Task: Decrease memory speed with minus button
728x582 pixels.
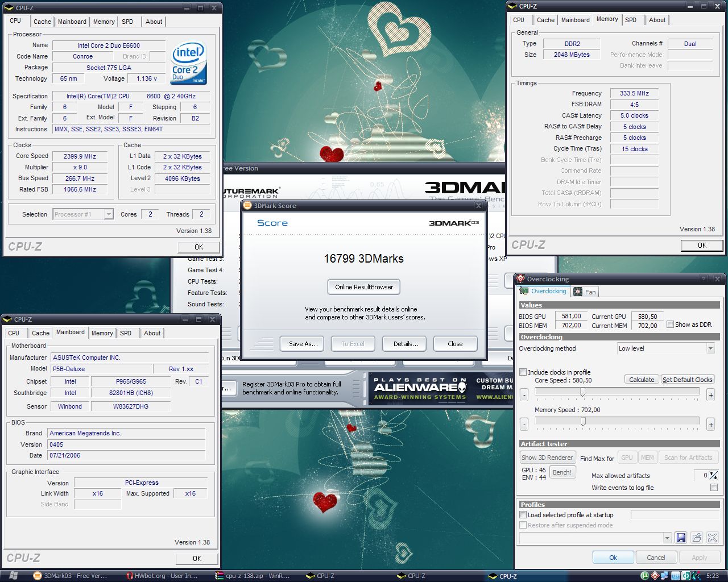Action: tap(524, 424)
